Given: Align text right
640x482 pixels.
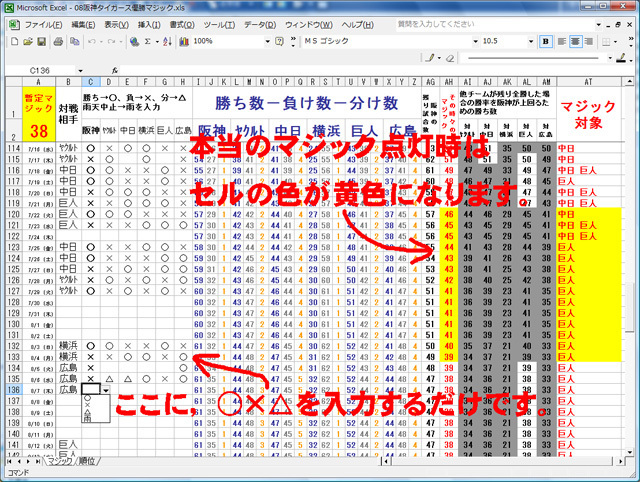Looking at the screenshot, I should (589, 41).
